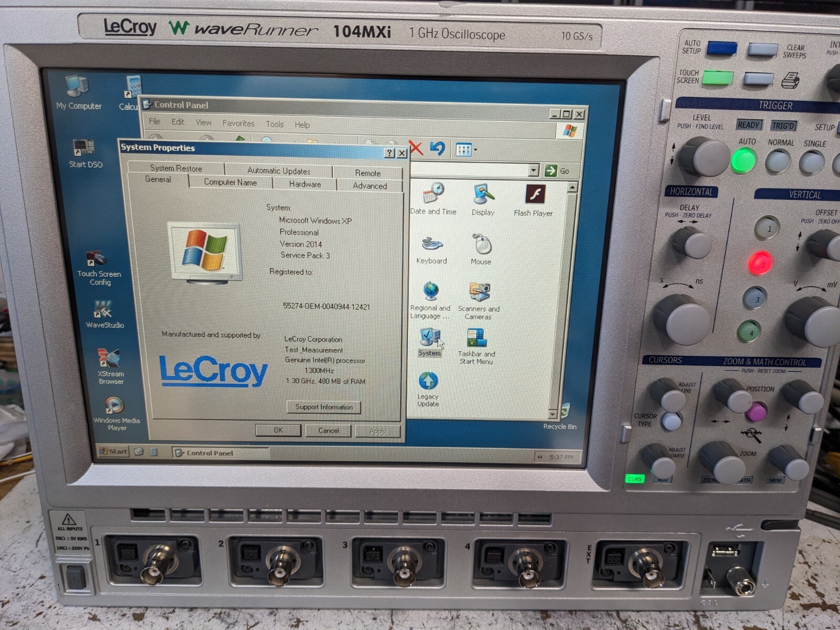Switch to the Remote tab

(368, 173)
